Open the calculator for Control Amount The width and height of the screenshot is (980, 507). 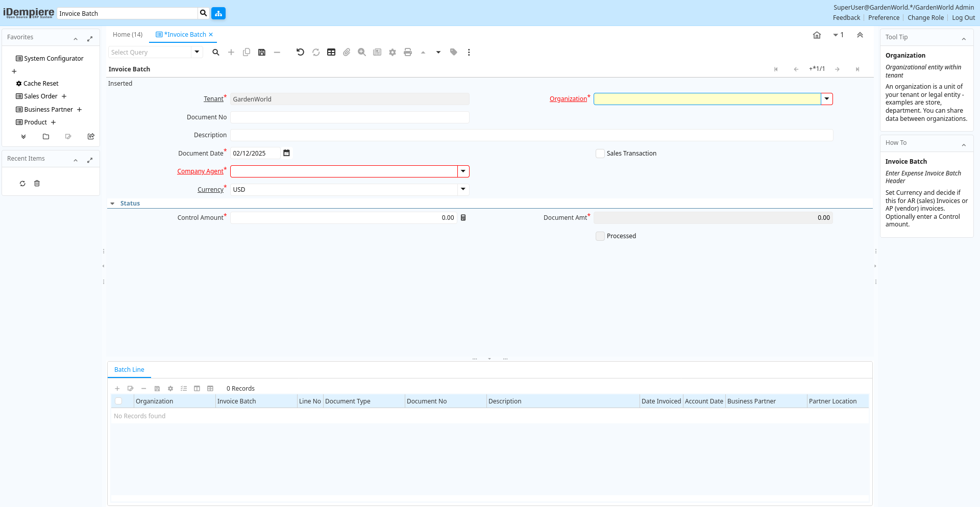tap(463, 218)
